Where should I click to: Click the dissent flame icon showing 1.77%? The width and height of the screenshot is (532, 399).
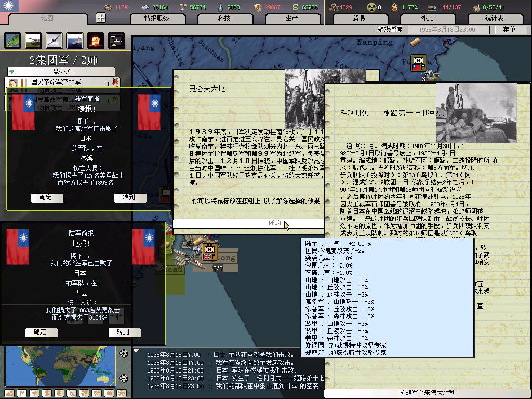(x=395, y=7)
